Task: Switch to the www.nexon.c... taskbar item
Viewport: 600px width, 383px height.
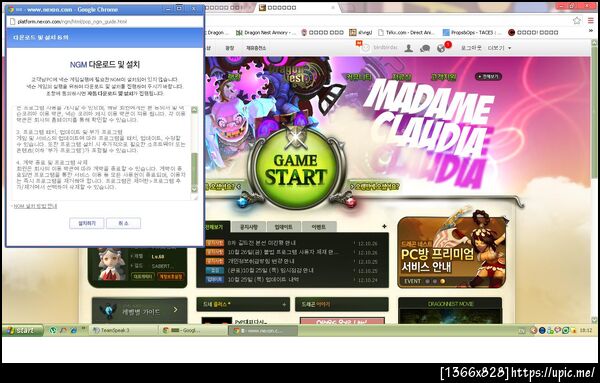Action: tap(263, 330)
